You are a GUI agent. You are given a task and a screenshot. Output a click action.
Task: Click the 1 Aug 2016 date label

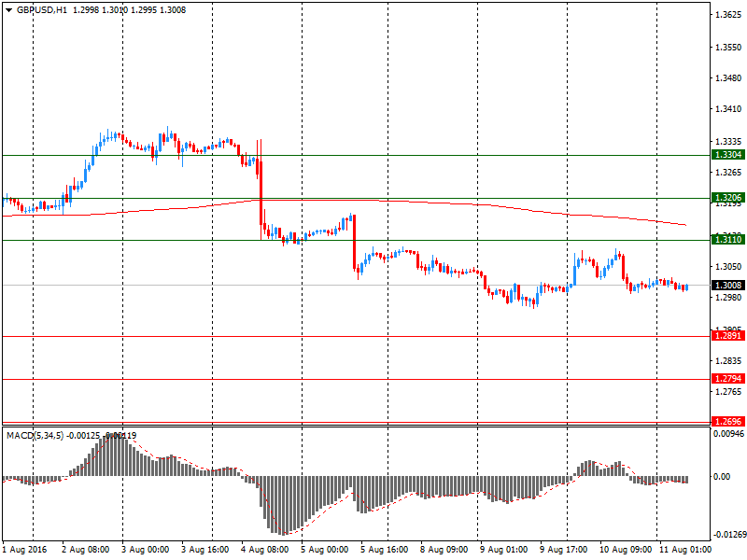(x=25, y=550)
